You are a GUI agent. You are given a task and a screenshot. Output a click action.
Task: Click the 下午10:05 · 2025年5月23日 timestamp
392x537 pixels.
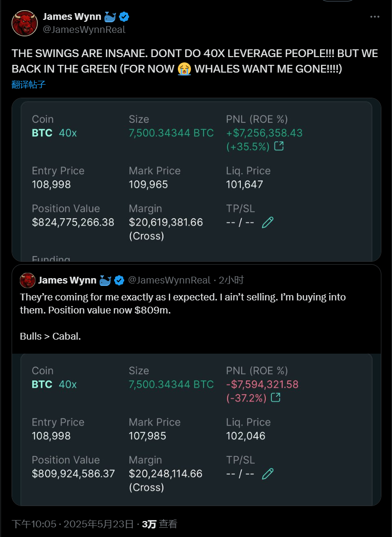pos(73,524)
